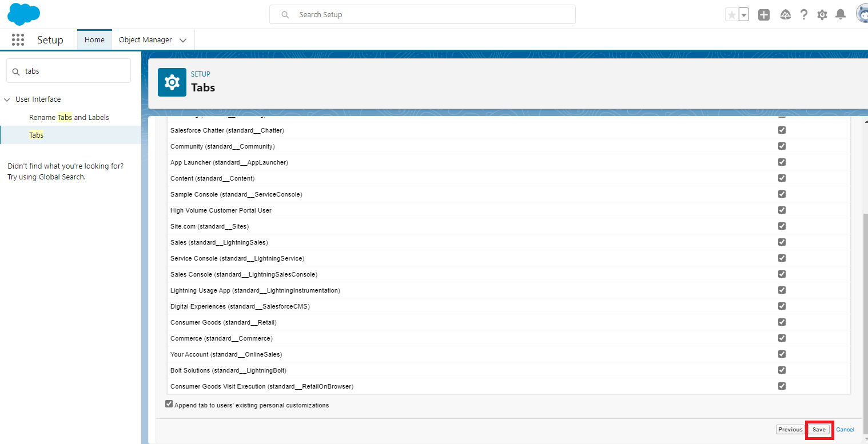Click the magnifier icon in Search Setup

(285, 15)
